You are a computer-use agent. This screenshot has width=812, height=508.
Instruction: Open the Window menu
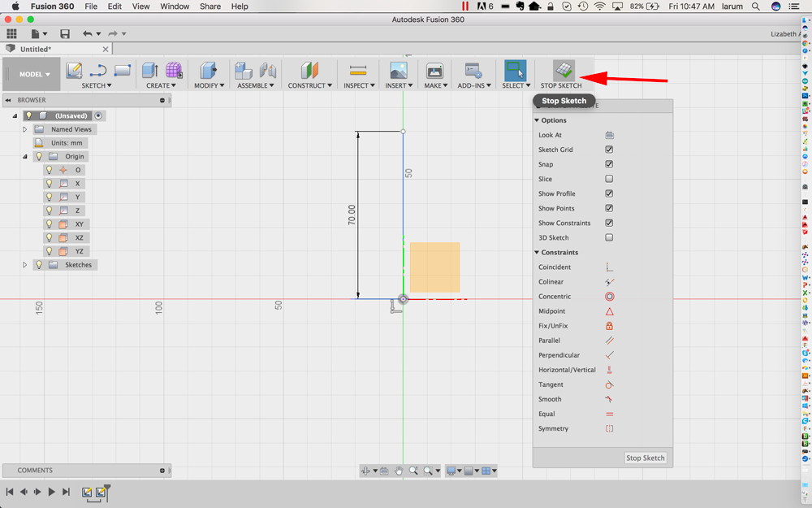pos(175,7)
